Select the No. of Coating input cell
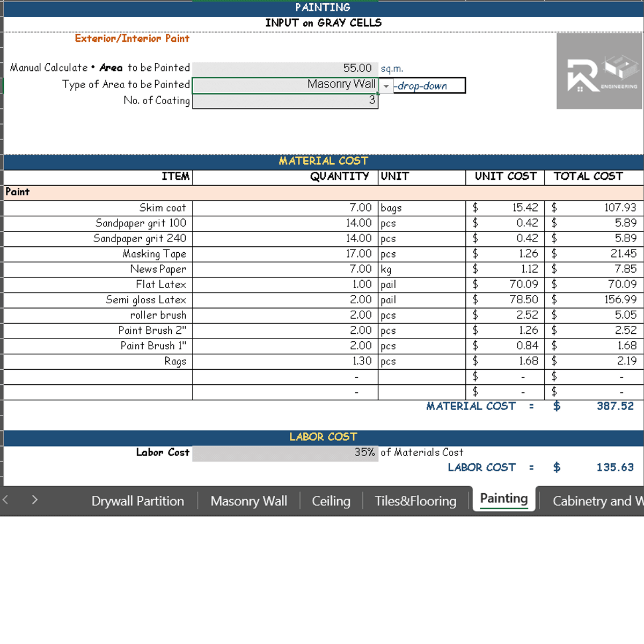Screen dimensions: 644x644 (x=285, y=101)
